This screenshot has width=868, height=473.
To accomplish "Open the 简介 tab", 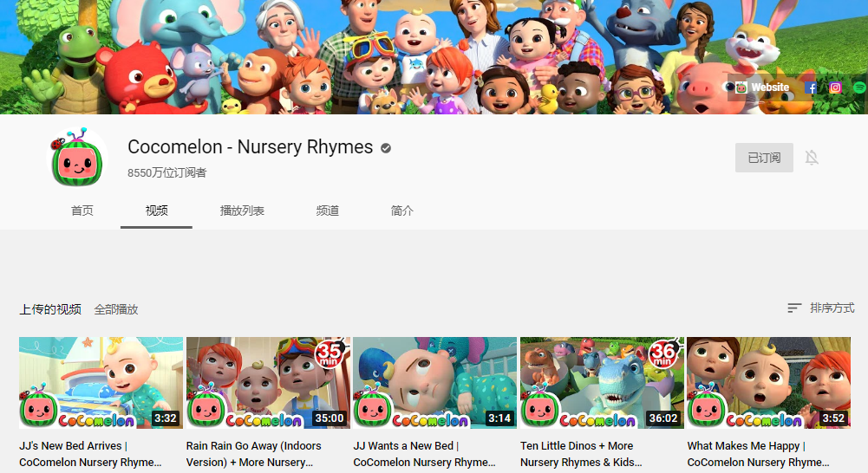I will pos(401,211).
